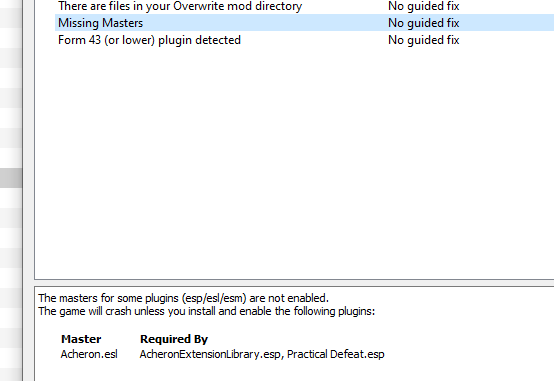Click the highlighted grey row in background list
The height and width of the screenshot is (381, 554).
11,178
